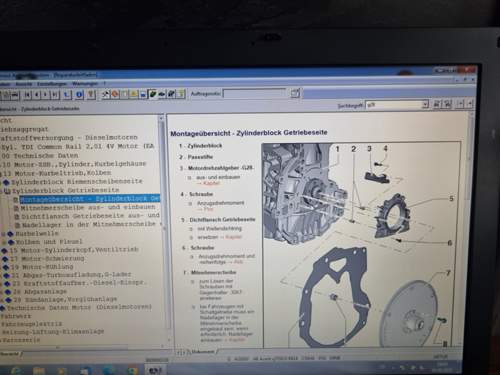Select '28 Zündanlage, Vorglühanlage' tree item
500x375 pixels.
[x=65, y=299]
